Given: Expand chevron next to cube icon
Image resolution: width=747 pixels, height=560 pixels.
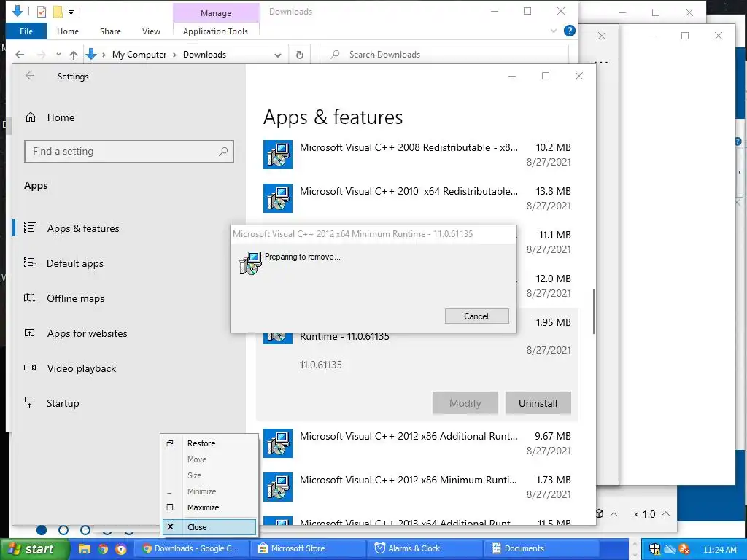Looking at the screenshot, I should pos(614,514).
